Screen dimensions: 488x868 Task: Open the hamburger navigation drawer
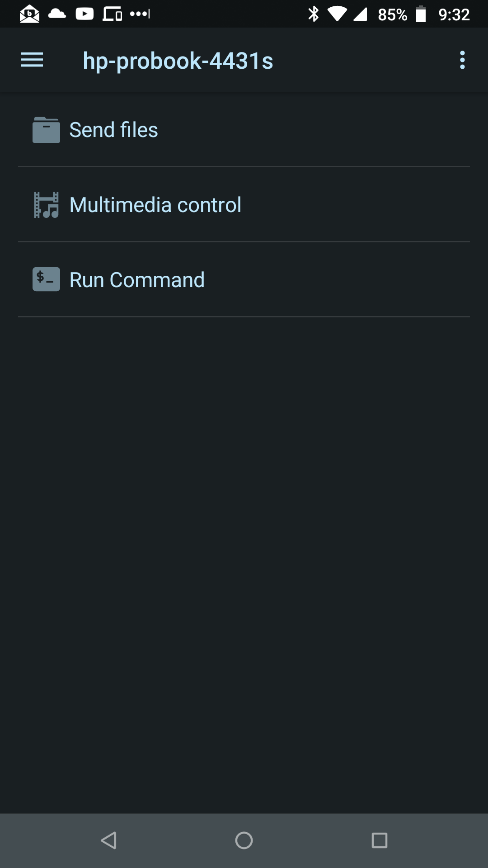pyautogui.click(x=32, y=60)
